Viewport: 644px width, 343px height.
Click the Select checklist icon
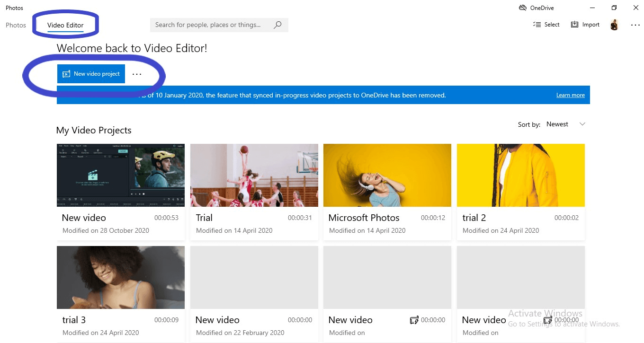point(537,25)
